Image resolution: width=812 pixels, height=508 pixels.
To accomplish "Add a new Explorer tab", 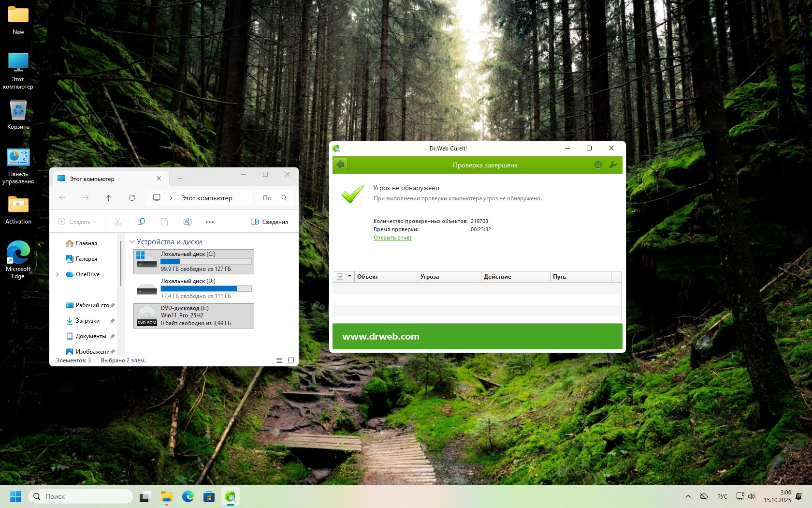I will click(180, 179).
